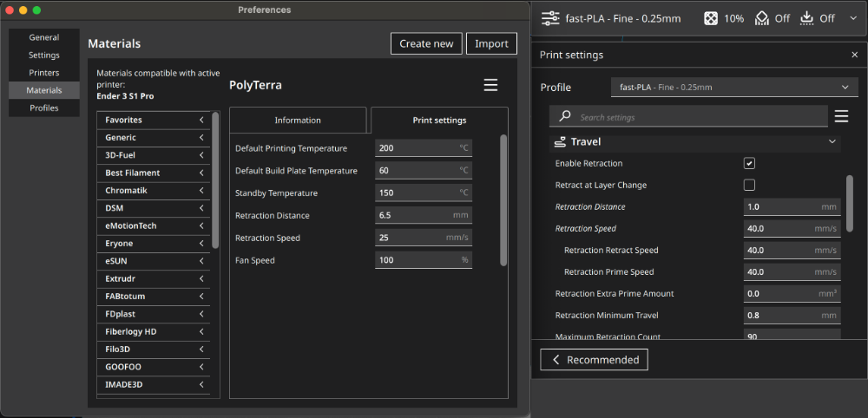Image resolution: width=868 pixels, height=418 pixels.
Task: Click Retraction Extra Prime Amount field
Action: (x=792, y=294)
